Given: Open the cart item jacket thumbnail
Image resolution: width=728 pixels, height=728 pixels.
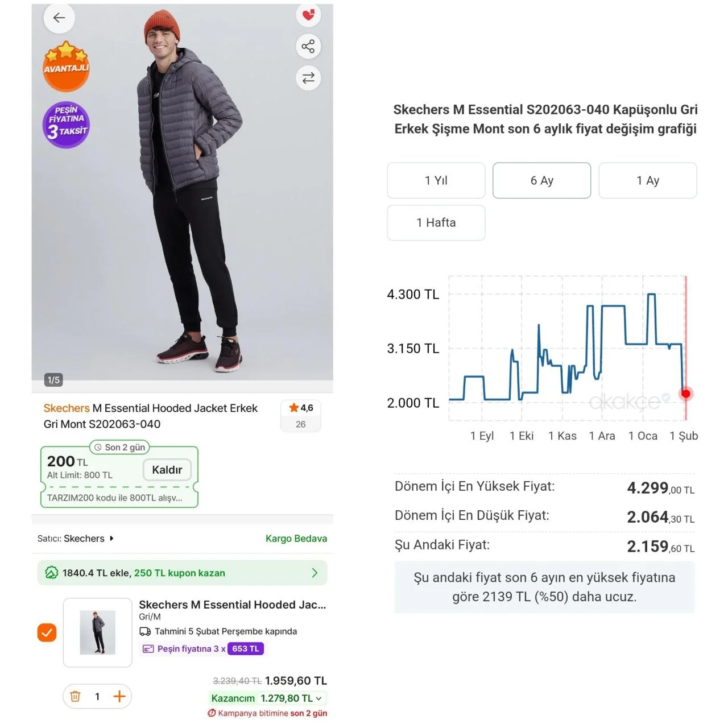Looking at the screenshot, I should pyautogui.click(x=98, y=632).
